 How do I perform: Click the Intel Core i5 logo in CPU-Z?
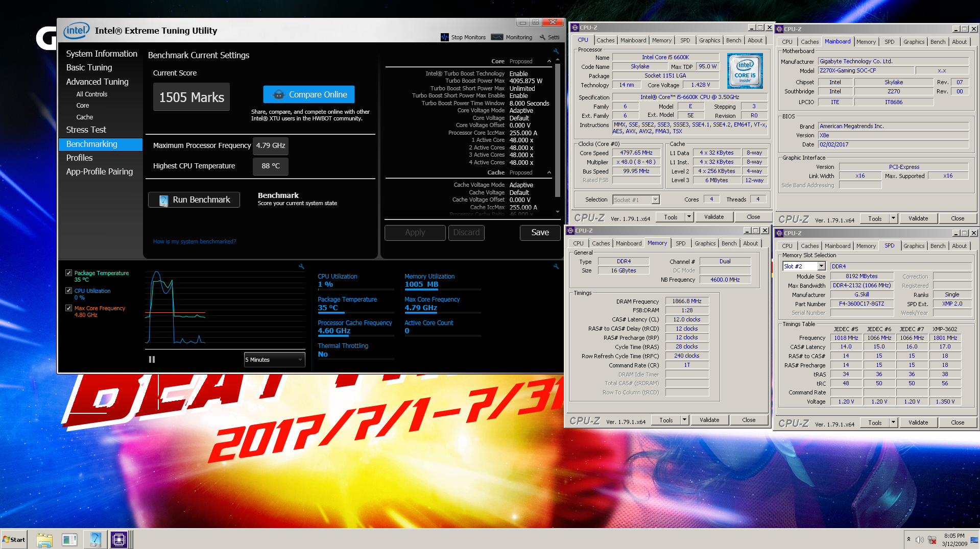pos(745,71)
